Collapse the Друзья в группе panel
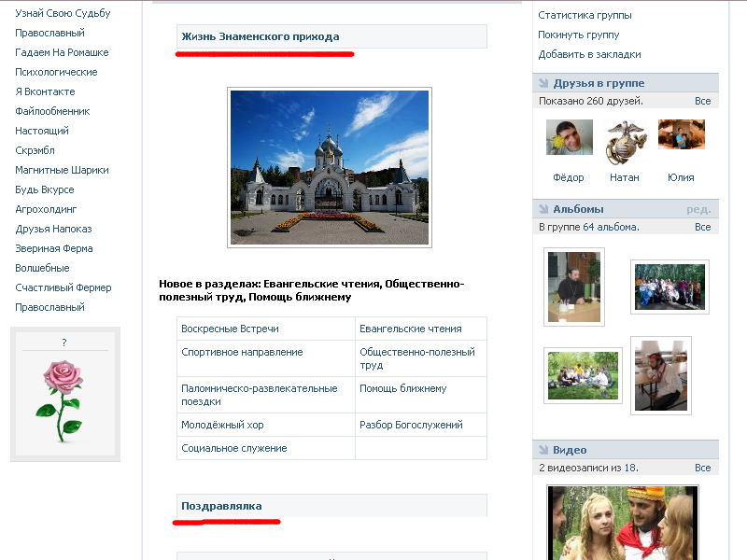Image resolution: width=747 pixels, height=560 pixels. point(598,83)
